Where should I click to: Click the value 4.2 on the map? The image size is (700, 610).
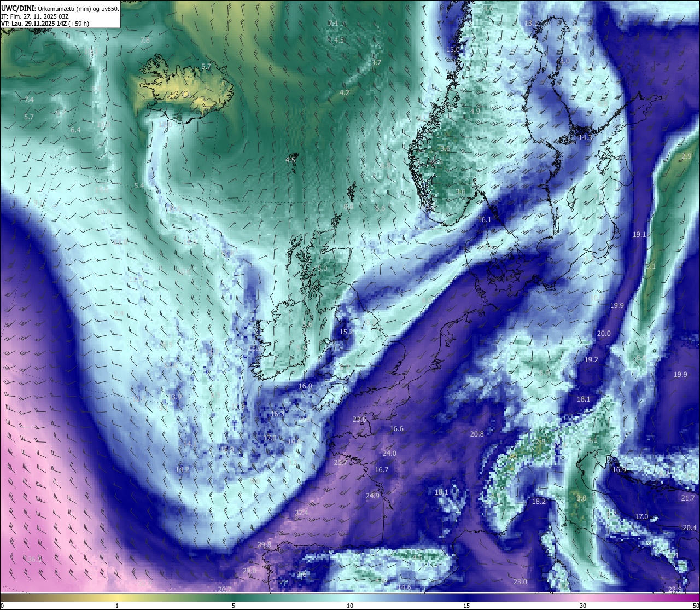tap(345, 93)
